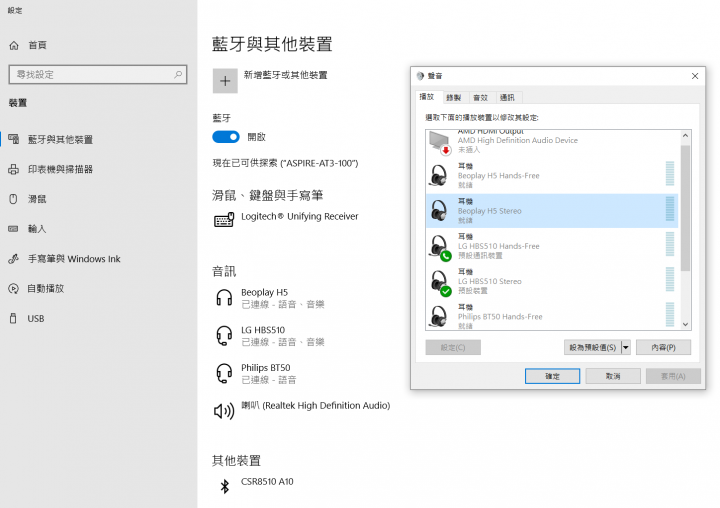Select the Beoplay H5 Hands-Free headset icon
The width and height of the screenshot is (720, 508).
(439, 175)
